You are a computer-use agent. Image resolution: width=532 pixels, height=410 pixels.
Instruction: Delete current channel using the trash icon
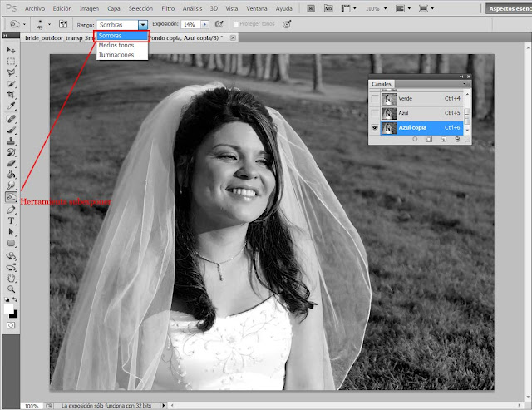click(x=457, y=139)
